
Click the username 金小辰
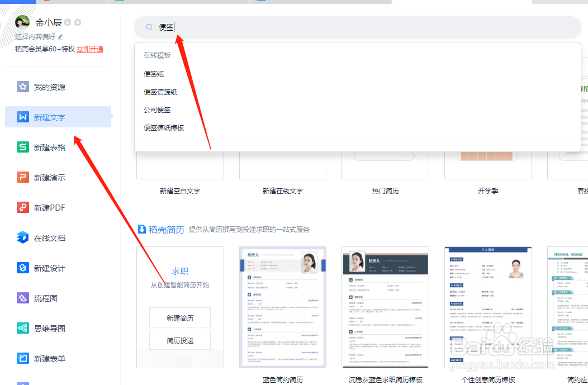point(49,22)
